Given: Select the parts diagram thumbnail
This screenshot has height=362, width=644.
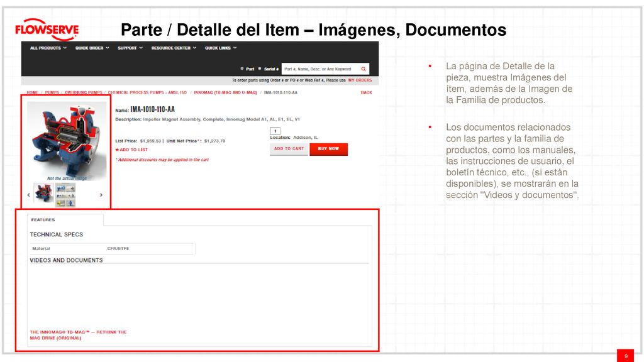Looking at the screenshot, I should (x=65, y=195).
